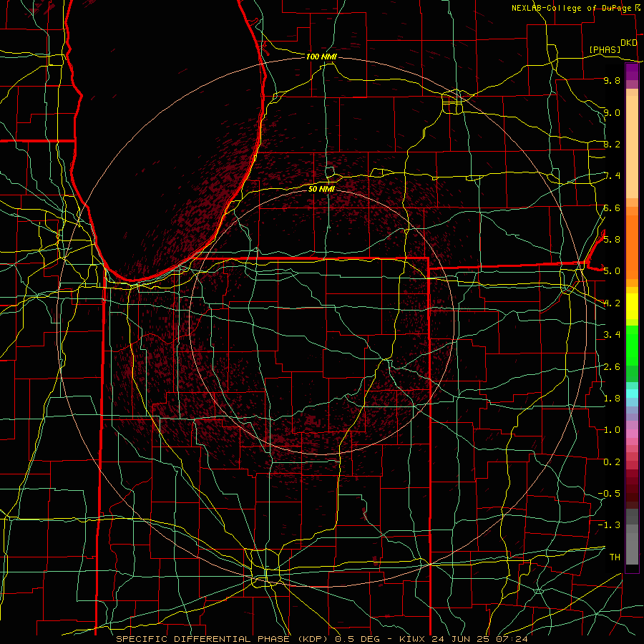Click the 1.8 value on the color scale
The width and height of the screenshot is (644, 644).
click(612, 399)
